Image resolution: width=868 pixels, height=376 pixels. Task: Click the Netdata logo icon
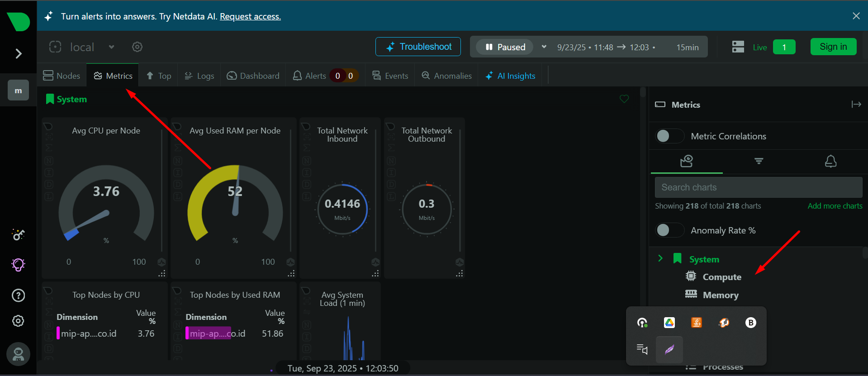click(x=18, y=21)
